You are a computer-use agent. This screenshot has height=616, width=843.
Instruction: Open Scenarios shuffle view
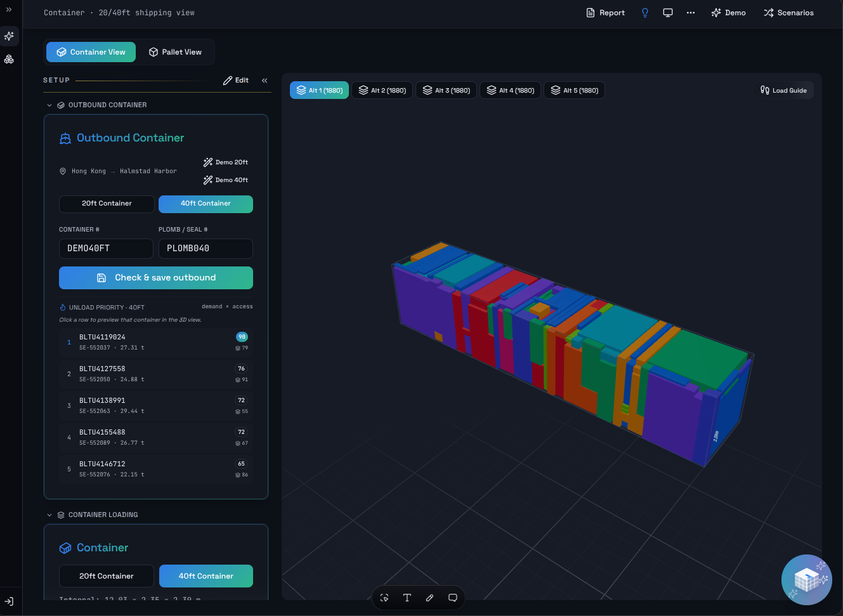click(788, 13)
